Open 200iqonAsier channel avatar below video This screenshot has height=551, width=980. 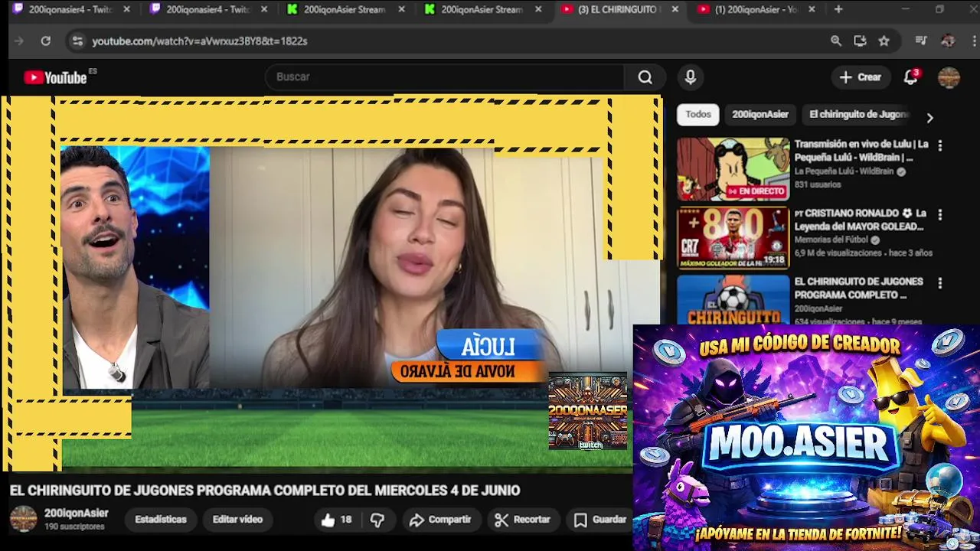tap(23, 519)
